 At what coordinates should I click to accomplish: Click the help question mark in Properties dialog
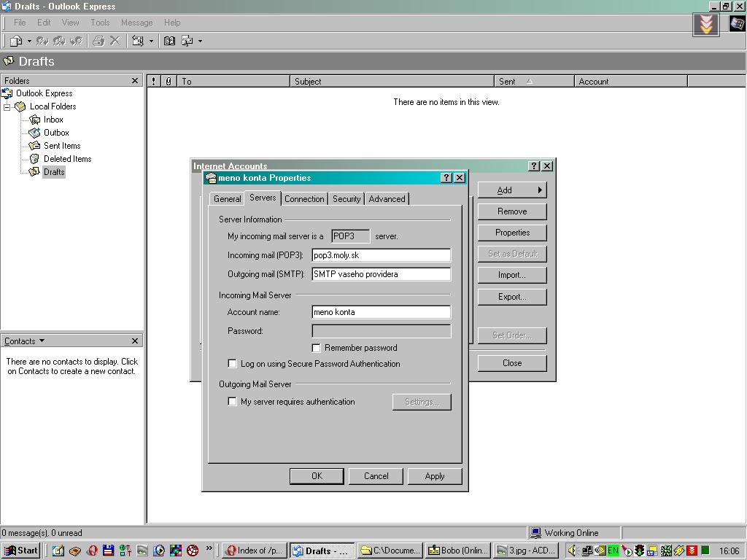446,178
